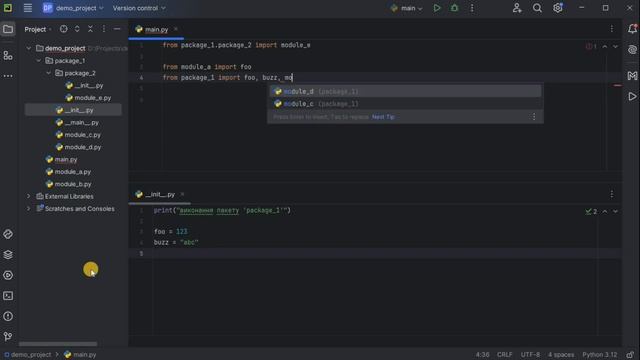Select main.py in Project tree
The height and width of the screenshot is (360, 640).
[x=66, y=160]
